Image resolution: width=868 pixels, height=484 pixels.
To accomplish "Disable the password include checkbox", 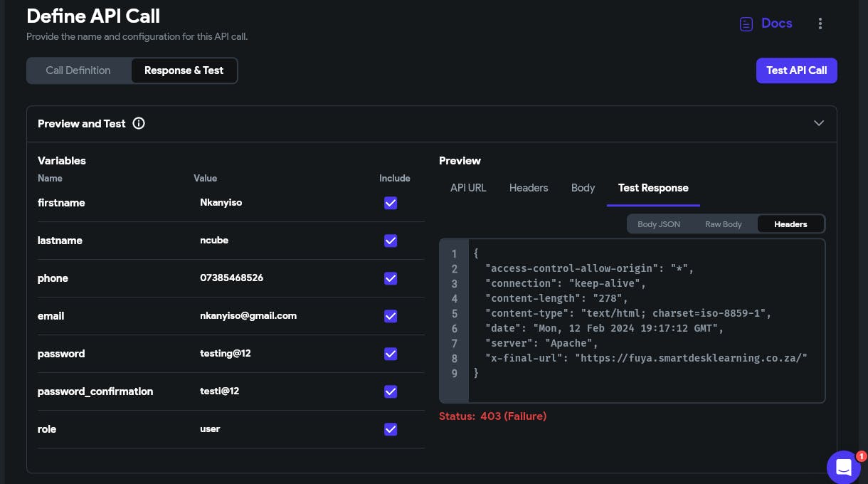I will point(391,354).
